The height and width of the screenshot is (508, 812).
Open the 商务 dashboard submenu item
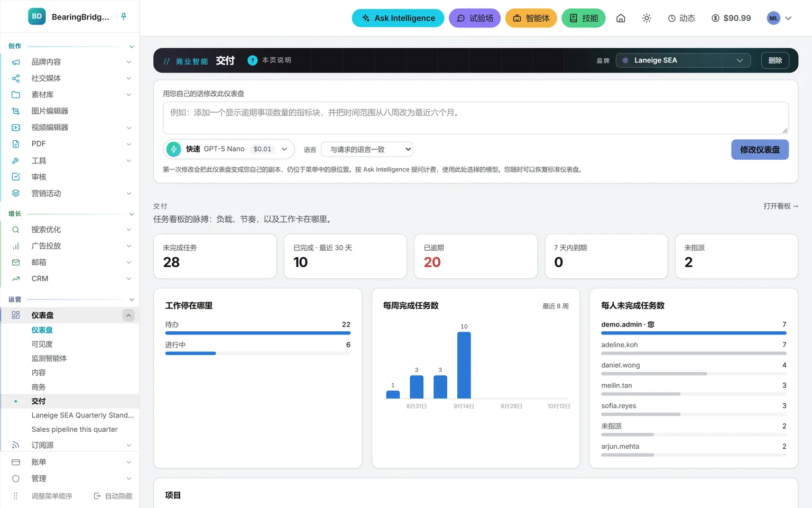(39, 387)
